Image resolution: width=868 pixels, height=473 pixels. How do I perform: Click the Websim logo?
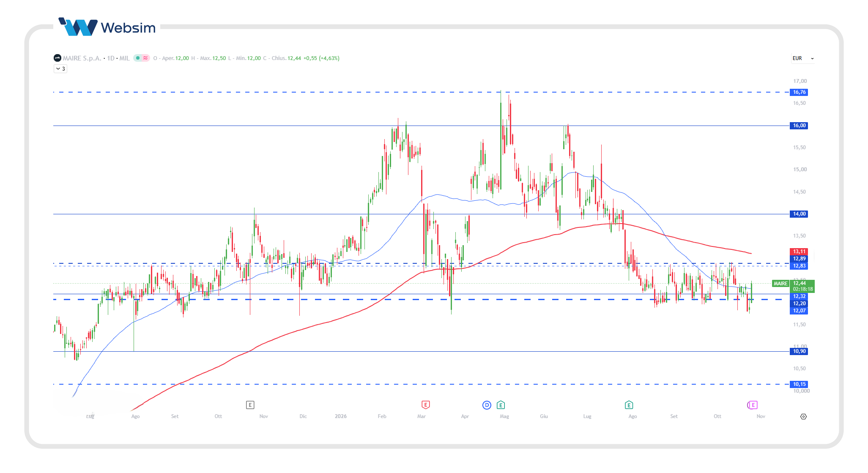click(x=107, y=27)
